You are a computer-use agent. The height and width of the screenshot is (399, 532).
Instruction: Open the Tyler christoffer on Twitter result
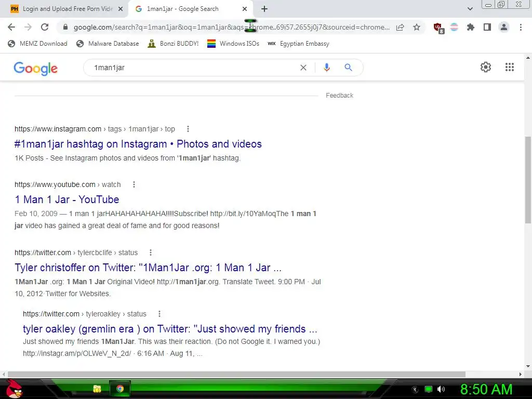point(148,268)
